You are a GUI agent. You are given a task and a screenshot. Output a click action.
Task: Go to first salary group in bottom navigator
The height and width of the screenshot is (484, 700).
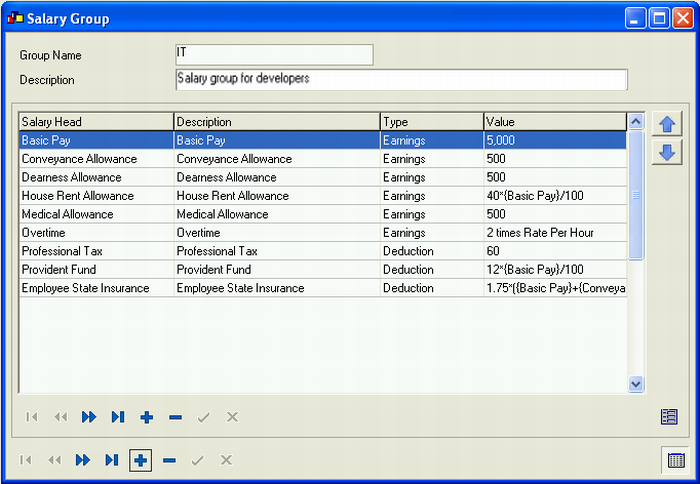pyautogui.click(x=26, y=460)
